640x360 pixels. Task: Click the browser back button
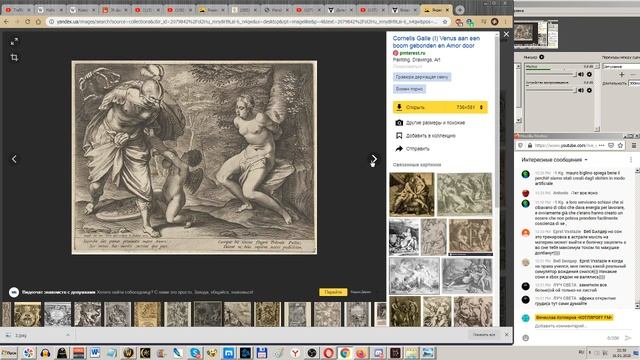tap(7, 22)
